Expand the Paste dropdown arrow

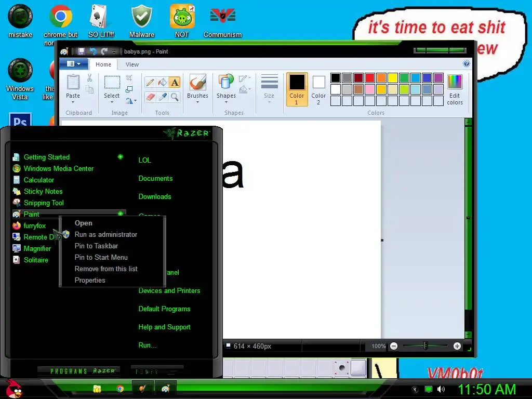pyautogui.click(x=73, y=102)
